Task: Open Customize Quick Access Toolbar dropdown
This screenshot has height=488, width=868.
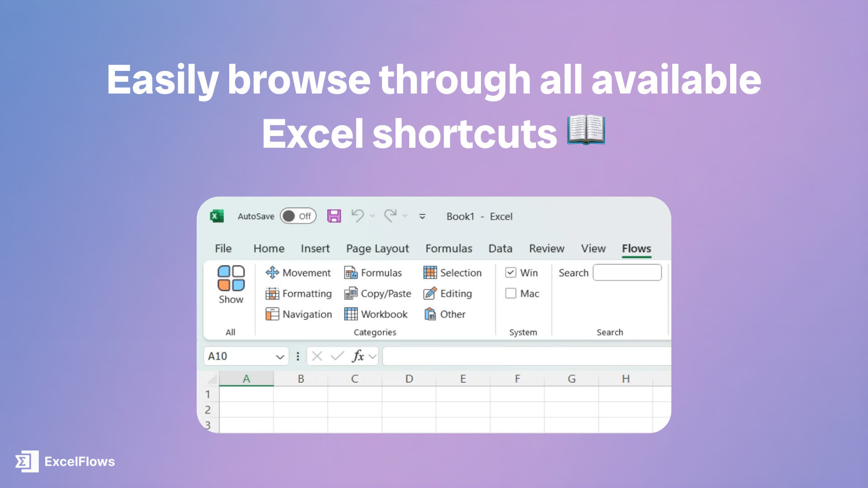Action: 422,217
